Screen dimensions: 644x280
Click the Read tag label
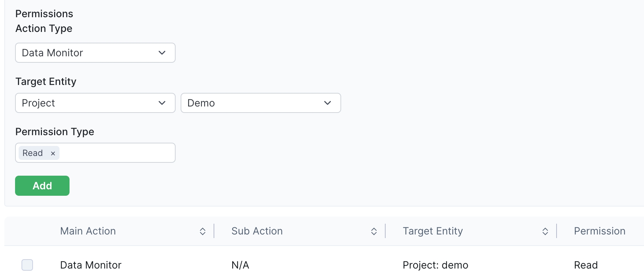pos(33,153)
